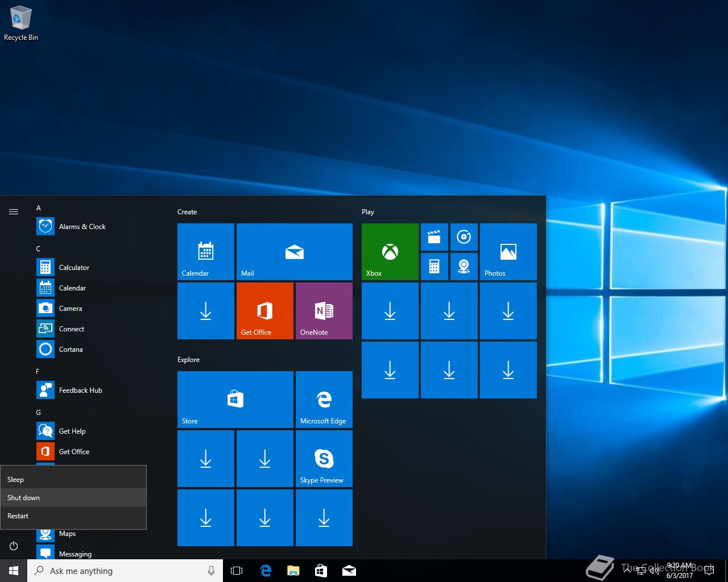Launch the Microsoft Edge tile
This screenshot has width=728, height=582.
click(x=324, y=400)
